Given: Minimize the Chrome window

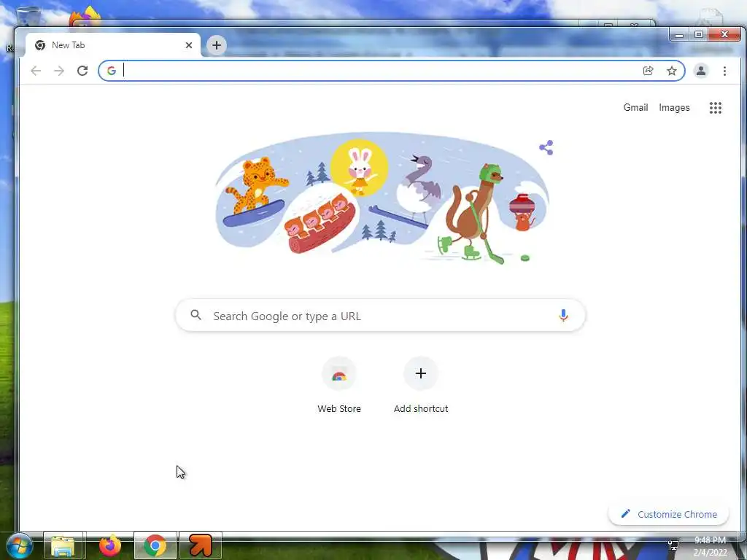Looking at the screenshot, I should coord(679,35).
